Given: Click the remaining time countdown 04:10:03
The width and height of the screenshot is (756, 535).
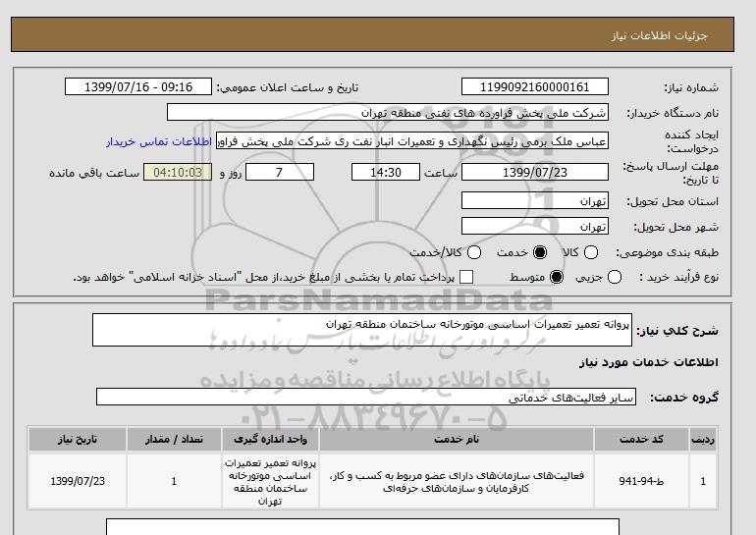Looking at the screenshot, I should pyautogui.click(x=178, y=172).
